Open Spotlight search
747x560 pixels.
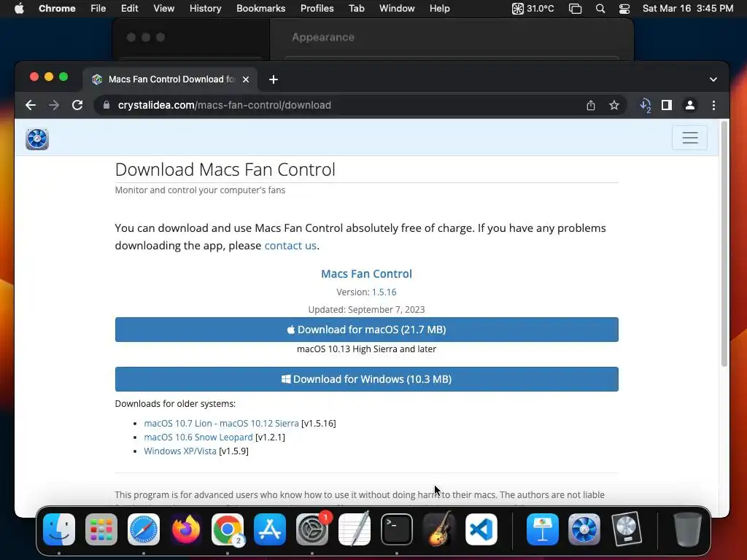tap(600, 9)
